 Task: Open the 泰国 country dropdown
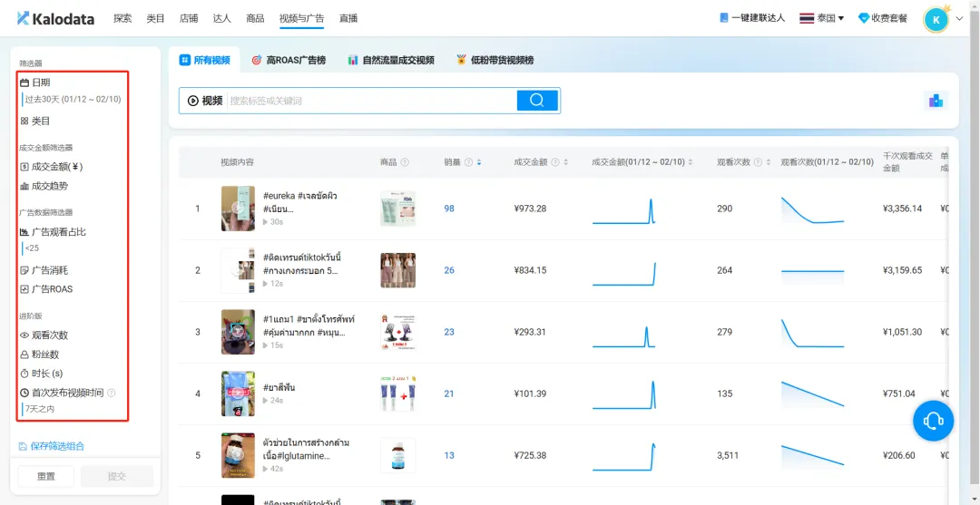click(822, 19)
